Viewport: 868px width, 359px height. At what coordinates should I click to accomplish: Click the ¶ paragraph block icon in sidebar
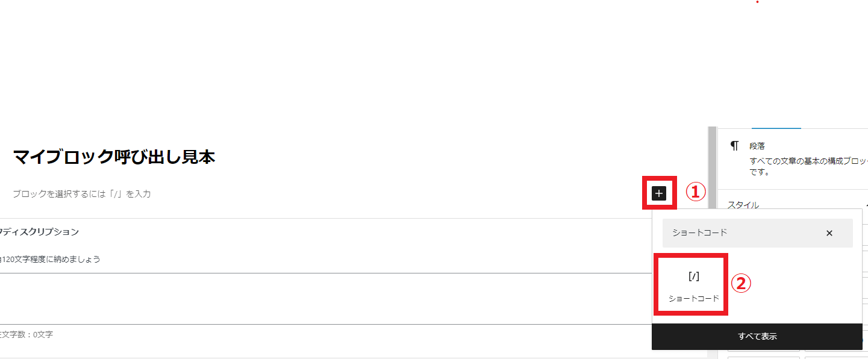pos(734,146)
